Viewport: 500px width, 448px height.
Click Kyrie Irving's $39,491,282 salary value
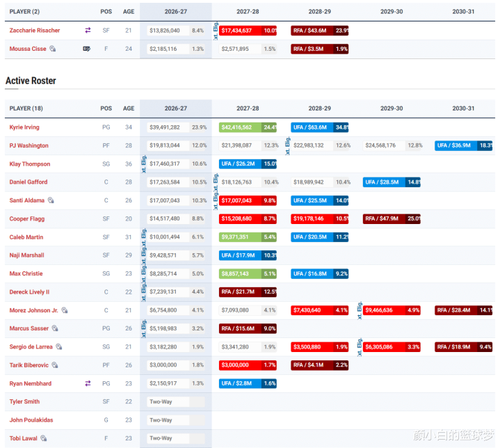click(165, 127)
